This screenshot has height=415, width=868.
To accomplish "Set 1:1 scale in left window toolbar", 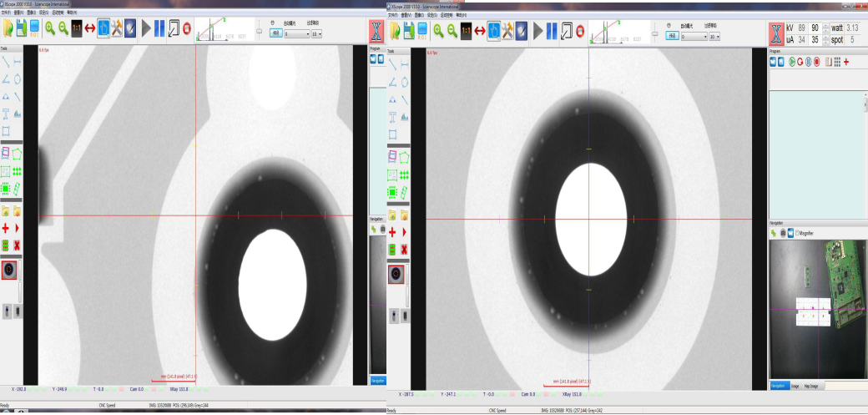I will [77, 29].
